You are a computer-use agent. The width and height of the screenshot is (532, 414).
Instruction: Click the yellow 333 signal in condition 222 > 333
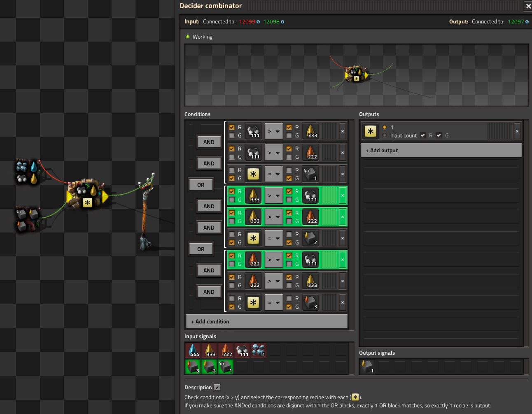[x=310, y=281]
